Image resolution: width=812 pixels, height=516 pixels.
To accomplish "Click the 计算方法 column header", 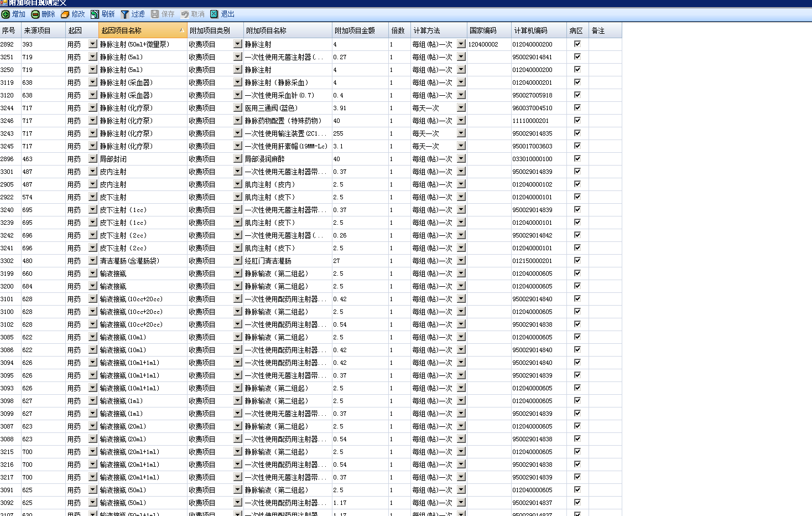I will (439, 30).
